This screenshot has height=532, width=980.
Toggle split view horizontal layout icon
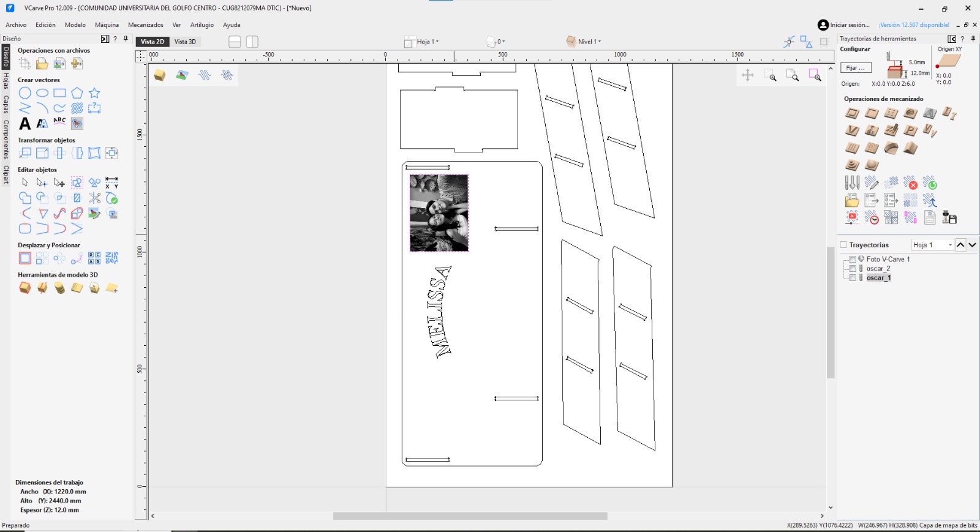point(235,42)
